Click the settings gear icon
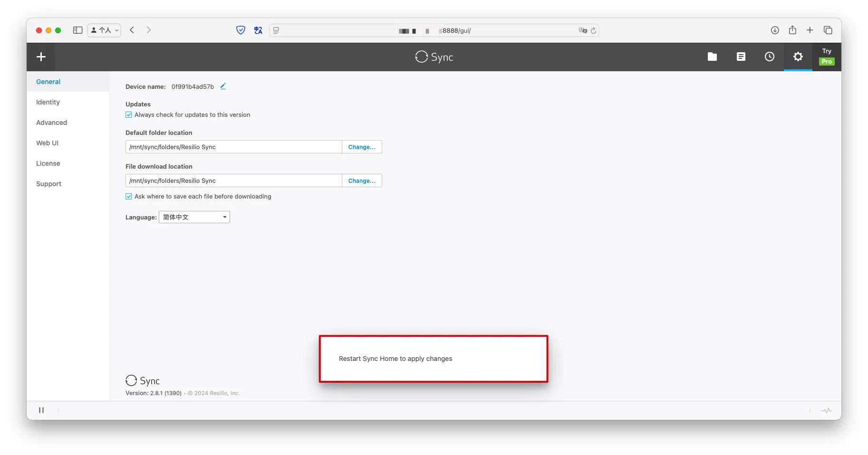The height and width of the screenshot is (455, 868). [798, 57]
